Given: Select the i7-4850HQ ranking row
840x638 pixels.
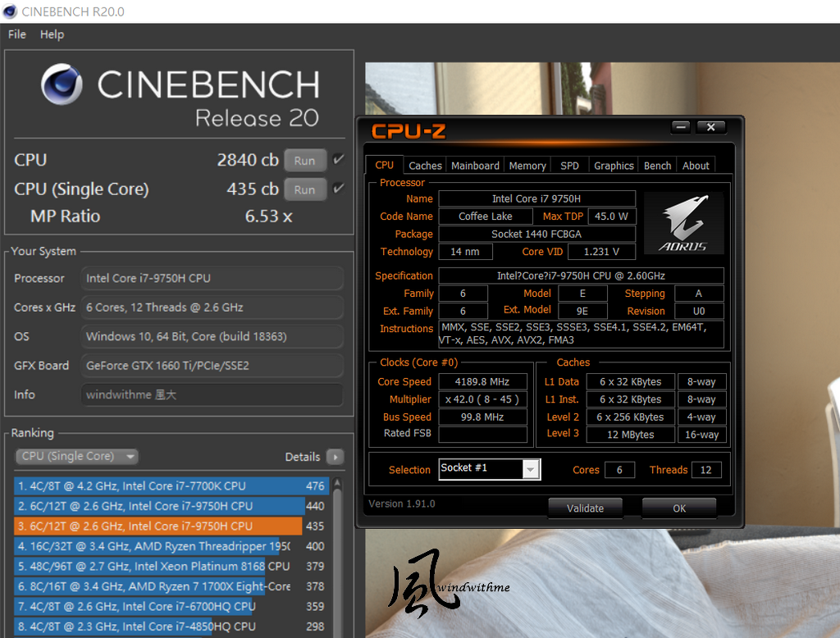Looking at the screenshot, I should (171, 627).
